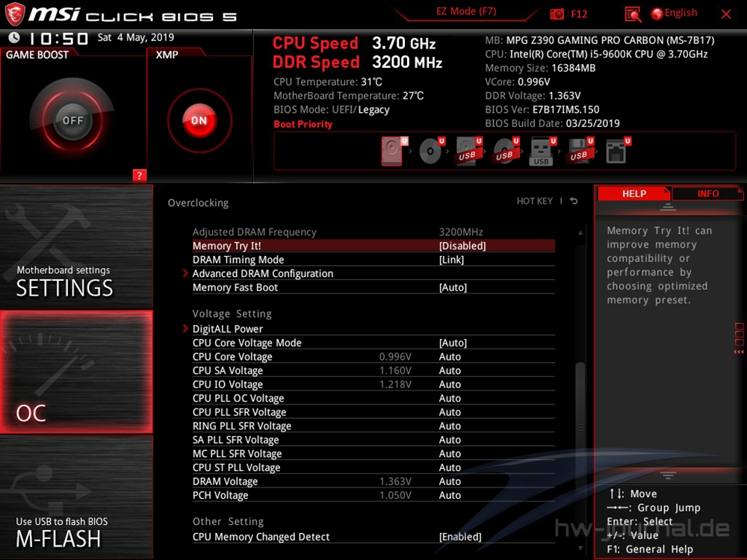Click the 10:50 time display
Screen dimensions: 747x560
click(58, 38)
